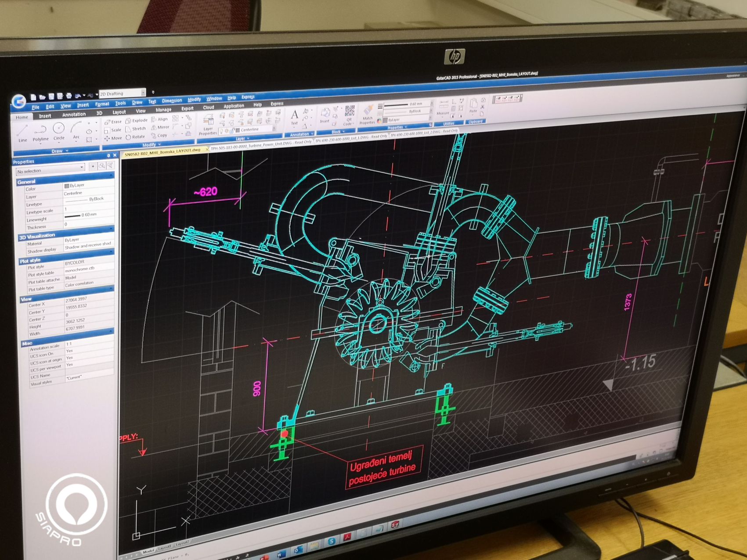Screen dimensions: 747x560
Task: Open the File menu
Action: coord(36,107)
